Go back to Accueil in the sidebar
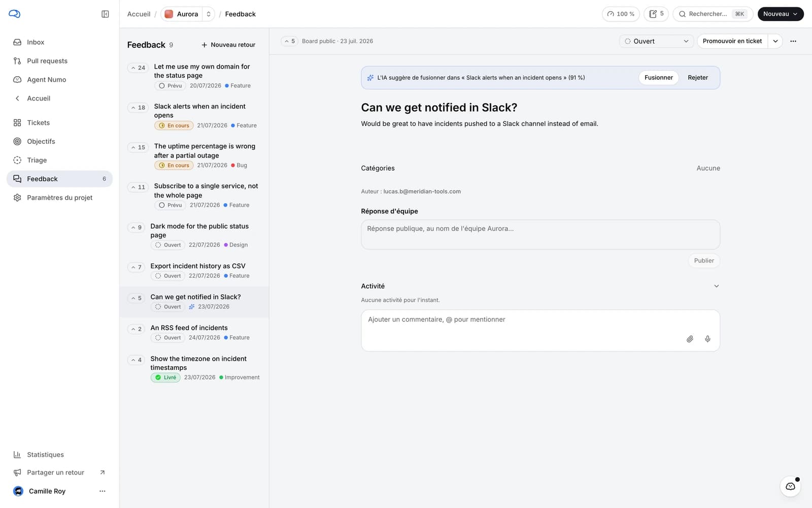This screenshot has width=812, height=508. (59, 99)
